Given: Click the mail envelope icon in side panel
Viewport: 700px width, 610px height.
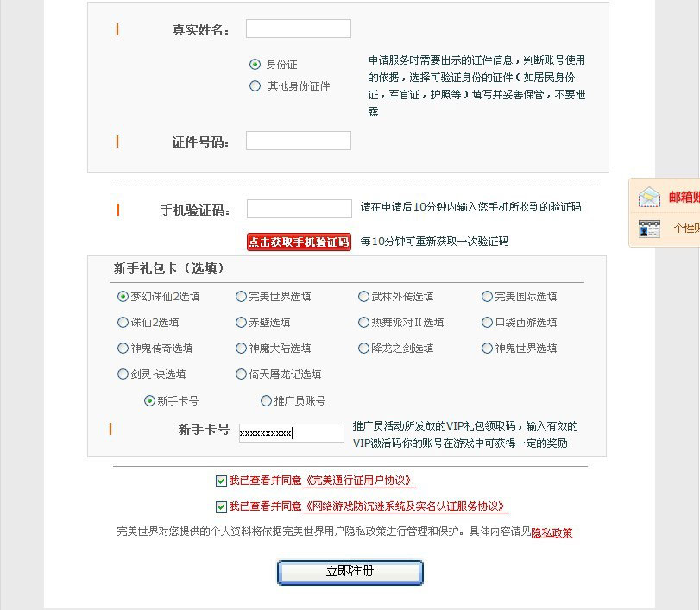Looking at the screenshot, I should tap(649, 197).
